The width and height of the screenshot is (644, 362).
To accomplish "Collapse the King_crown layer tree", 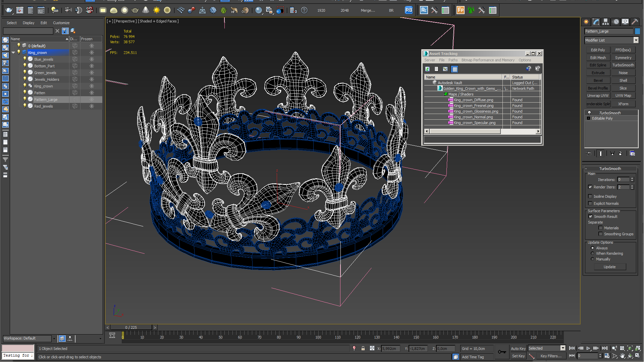I will [x=13, y=53].
